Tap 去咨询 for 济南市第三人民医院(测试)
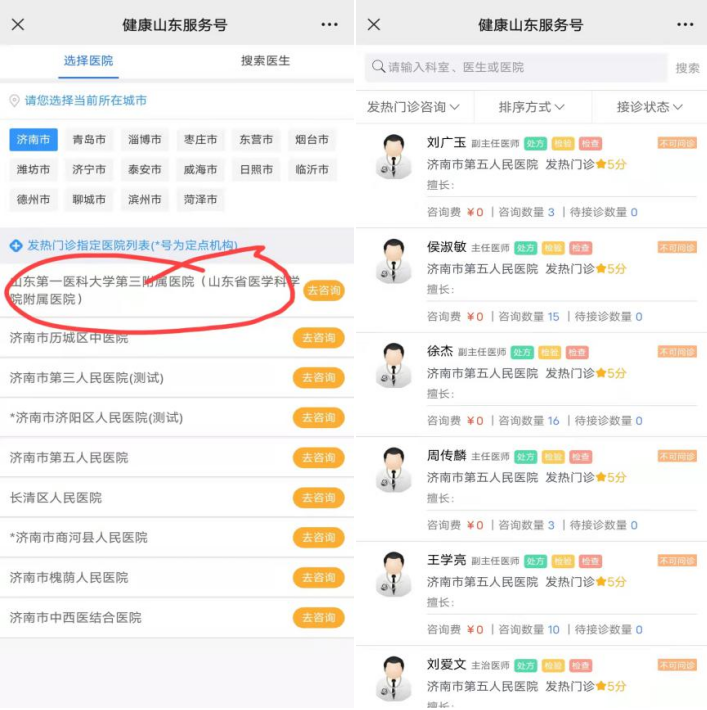 pos(319,378)
